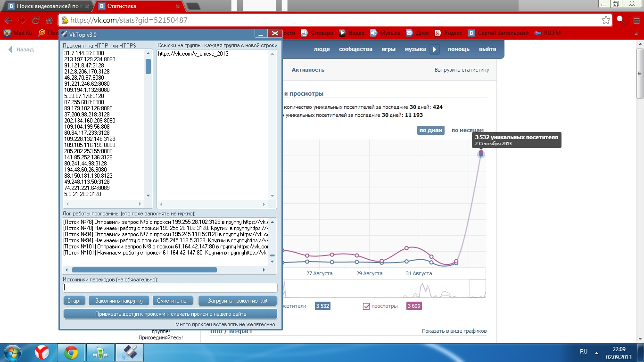Image resolution: width=644 pixels, height=362 pixels.
Task: Open the green network app in the taskbar
Action: point(100,352)
